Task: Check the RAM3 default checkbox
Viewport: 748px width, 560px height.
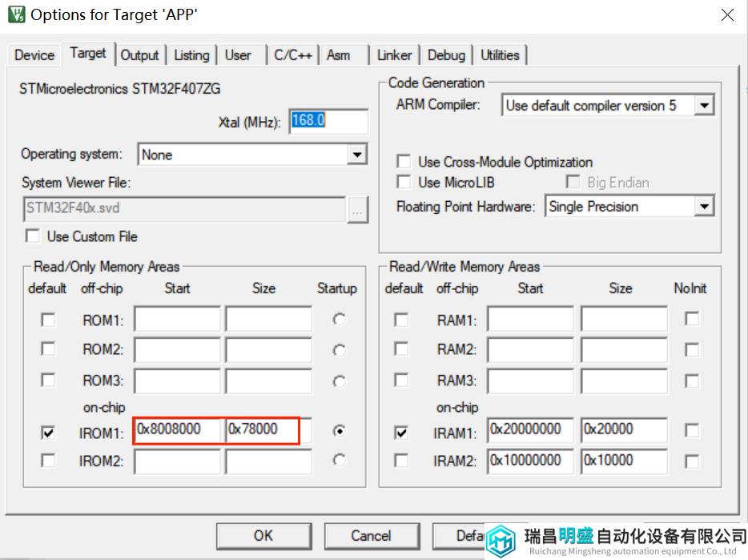Action: 401,381
